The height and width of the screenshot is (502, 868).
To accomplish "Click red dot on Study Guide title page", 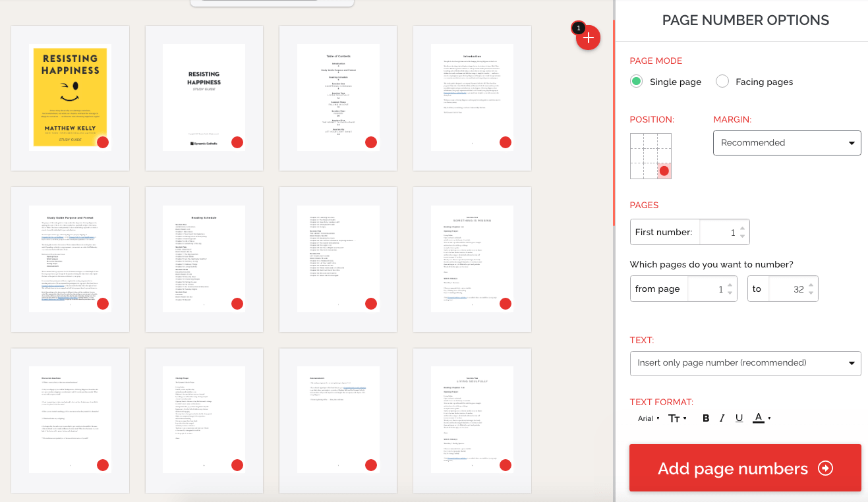I will (237, 142).
